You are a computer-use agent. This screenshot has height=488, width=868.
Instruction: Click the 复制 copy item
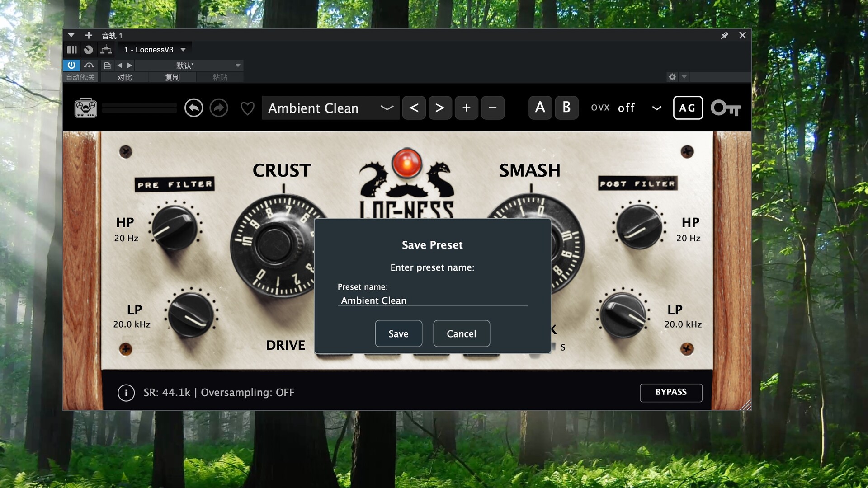click(x=172, y=77)
